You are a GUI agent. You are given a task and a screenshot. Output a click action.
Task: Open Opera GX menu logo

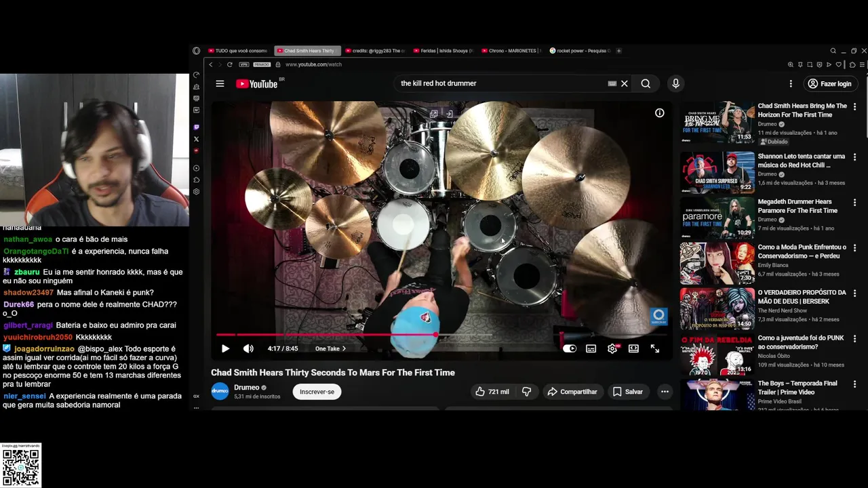(x=197, y=51)
